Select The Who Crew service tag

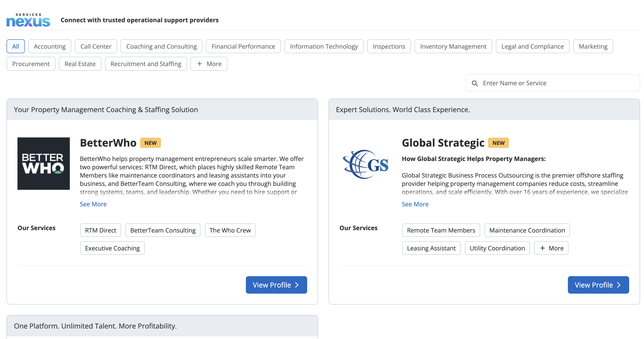tap(230, 230)
